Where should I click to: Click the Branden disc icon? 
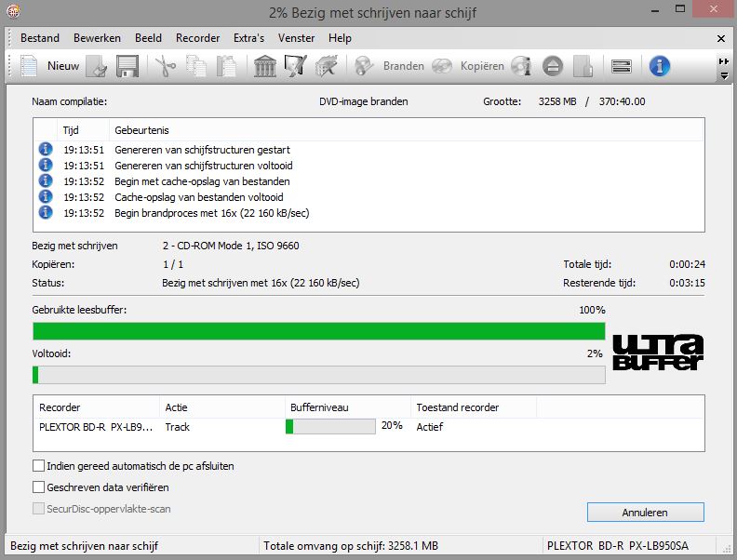(x=364, y=66)
